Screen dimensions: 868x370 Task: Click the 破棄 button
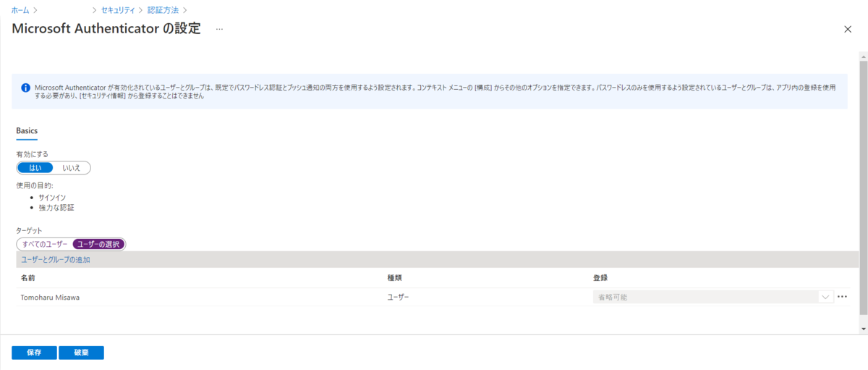pos(82,353)
